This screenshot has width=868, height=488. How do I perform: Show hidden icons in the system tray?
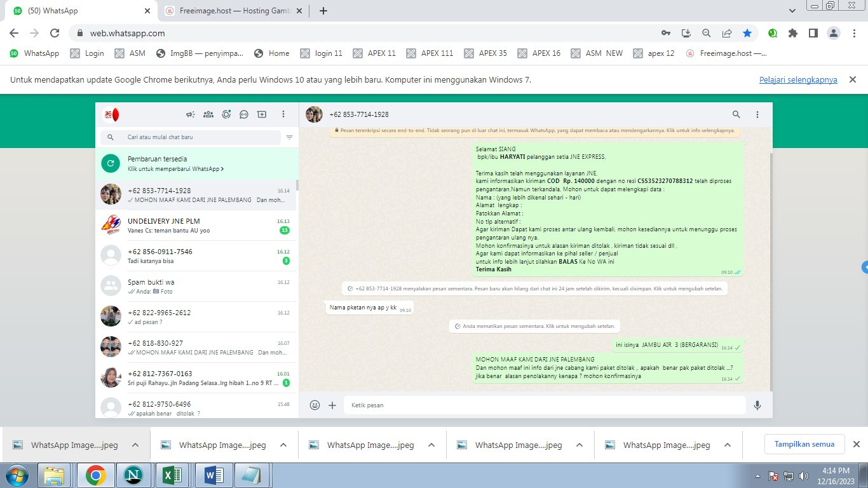point(758,475)
